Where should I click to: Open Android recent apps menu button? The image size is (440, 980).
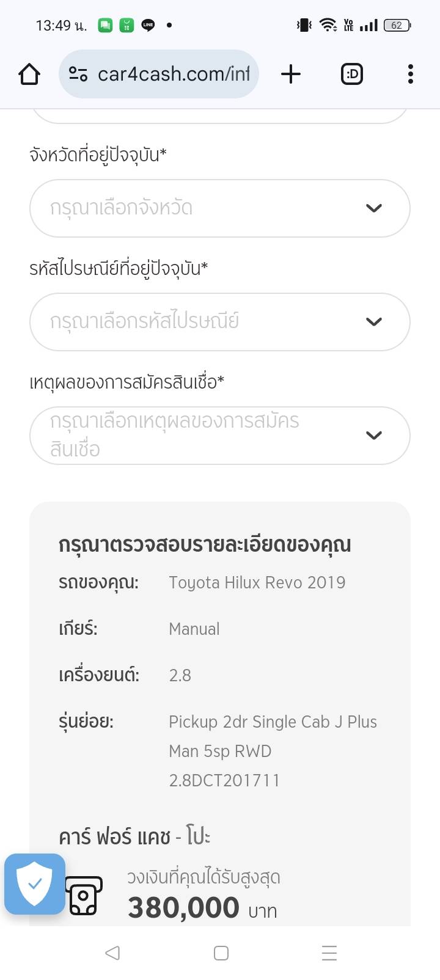click(x=329, y=953)
